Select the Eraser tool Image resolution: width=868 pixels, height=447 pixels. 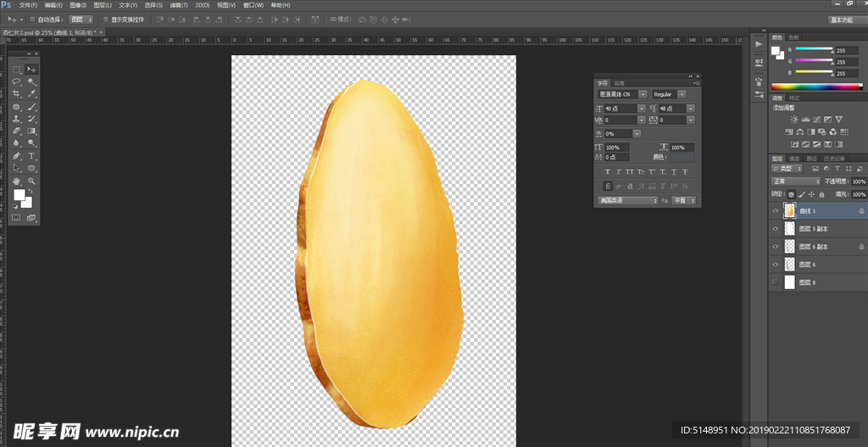[17, 131]
